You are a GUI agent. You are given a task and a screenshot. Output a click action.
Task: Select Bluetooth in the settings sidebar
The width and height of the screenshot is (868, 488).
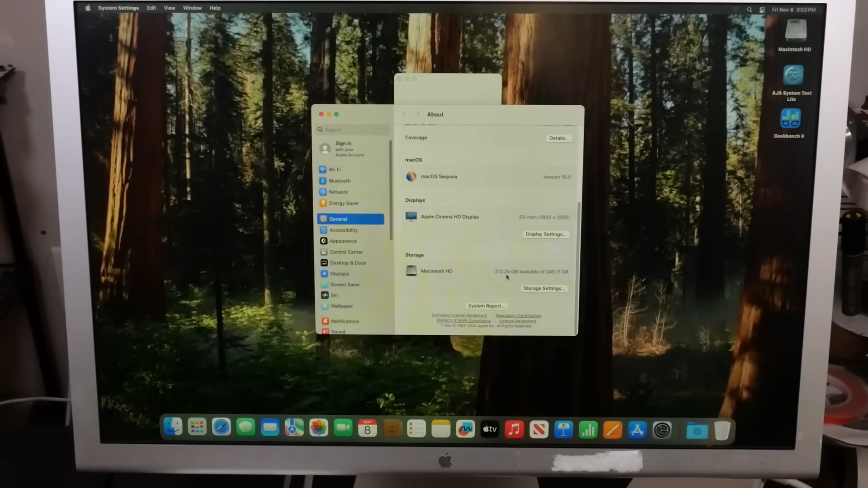pyautogui.click(x=339, y=181)
